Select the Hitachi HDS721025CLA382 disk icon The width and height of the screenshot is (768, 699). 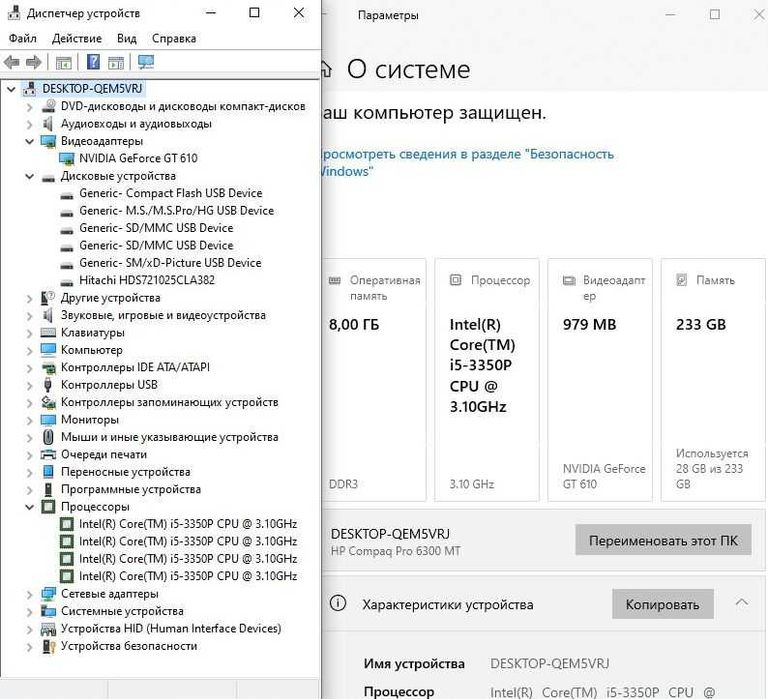(67, 281)
